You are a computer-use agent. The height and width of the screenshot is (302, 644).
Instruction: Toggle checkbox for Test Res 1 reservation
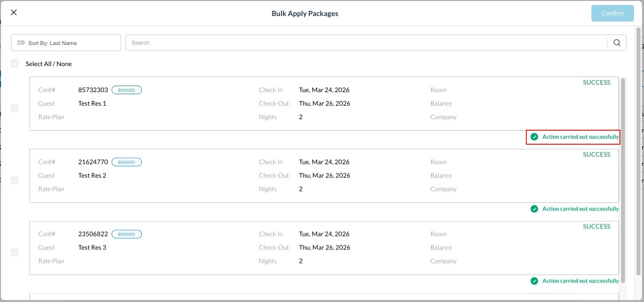click(15, 108)
